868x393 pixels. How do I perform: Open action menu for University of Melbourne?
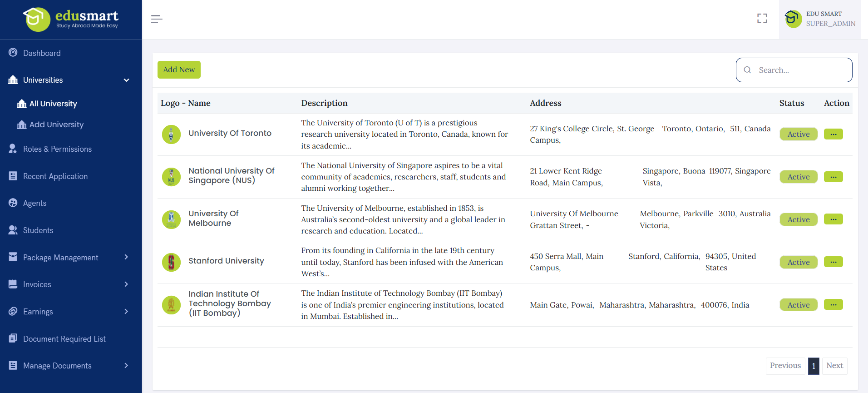pos(833,219)
